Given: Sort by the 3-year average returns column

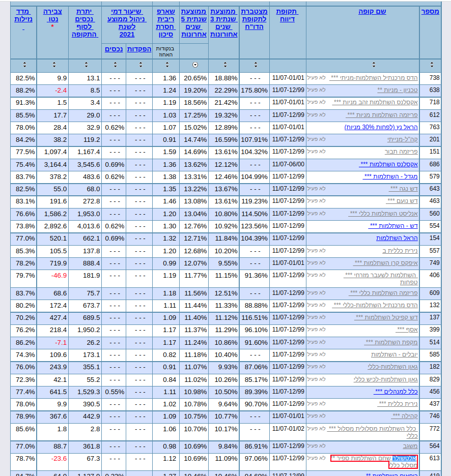Looking at the screenshot, I should pyautogui.click(x=224, y=66).
